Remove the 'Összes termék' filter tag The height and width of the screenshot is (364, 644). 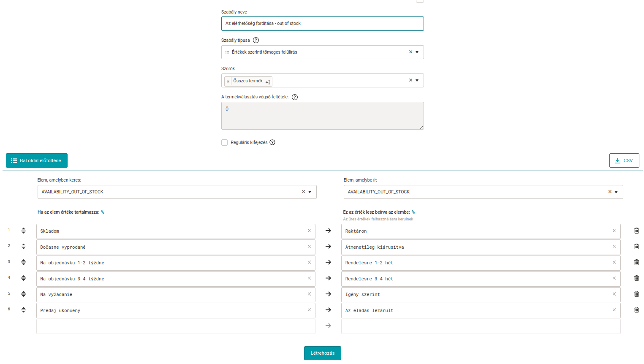coord(228,81)
